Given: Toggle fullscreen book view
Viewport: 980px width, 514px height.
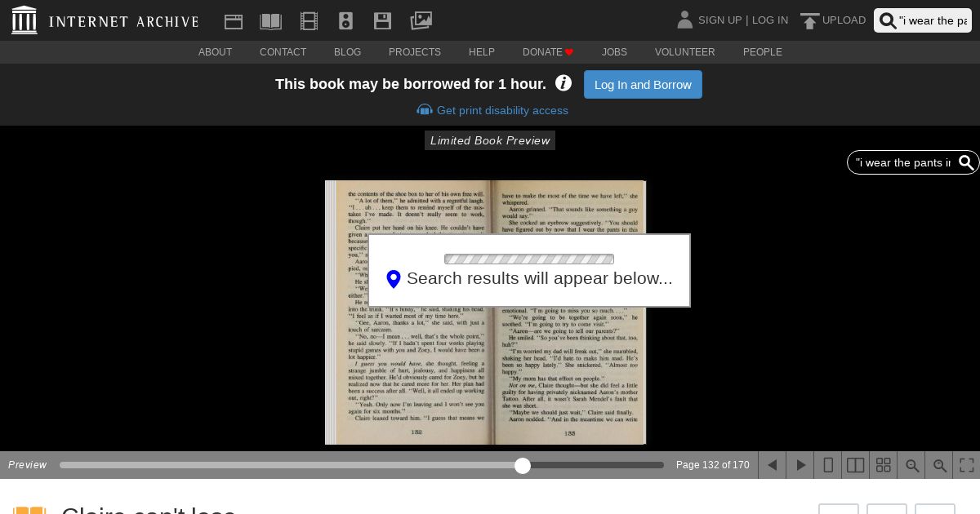Looking at the screenshot, I should (x=966, y=465).
